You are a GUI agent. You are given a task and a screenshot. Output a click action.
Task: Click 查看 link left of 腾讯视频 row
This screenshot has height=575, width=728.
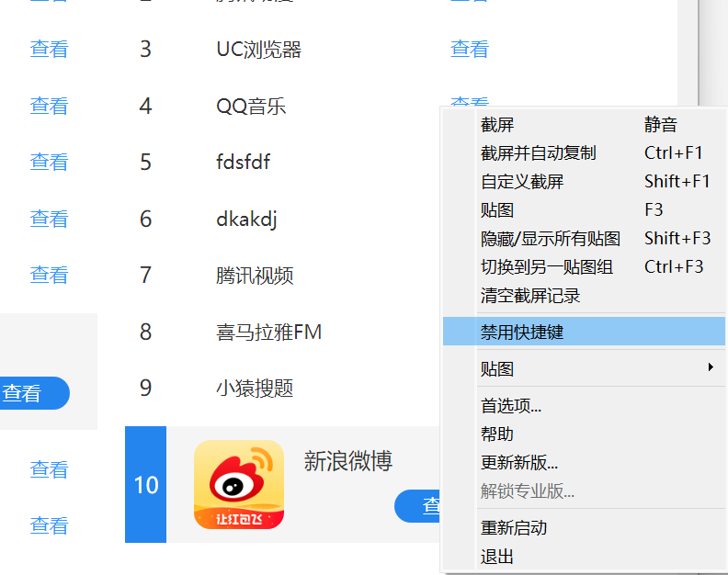49,275
